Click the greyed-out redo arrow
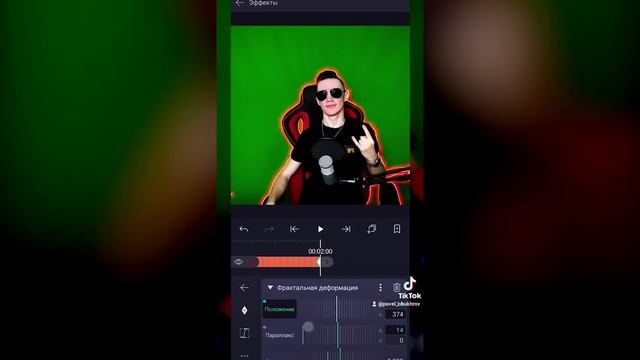Screen dimensions: 640x360 tap(269, 229)
